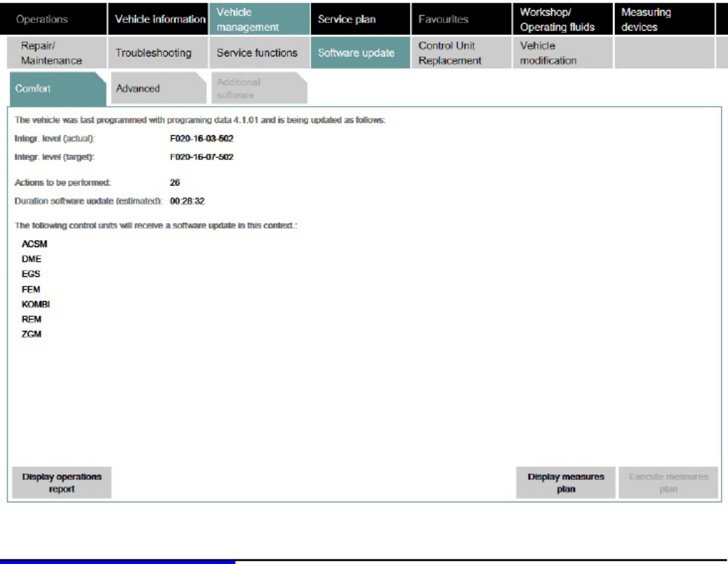
Task: Go to Favourites tab
Action: tap(461, 19)
